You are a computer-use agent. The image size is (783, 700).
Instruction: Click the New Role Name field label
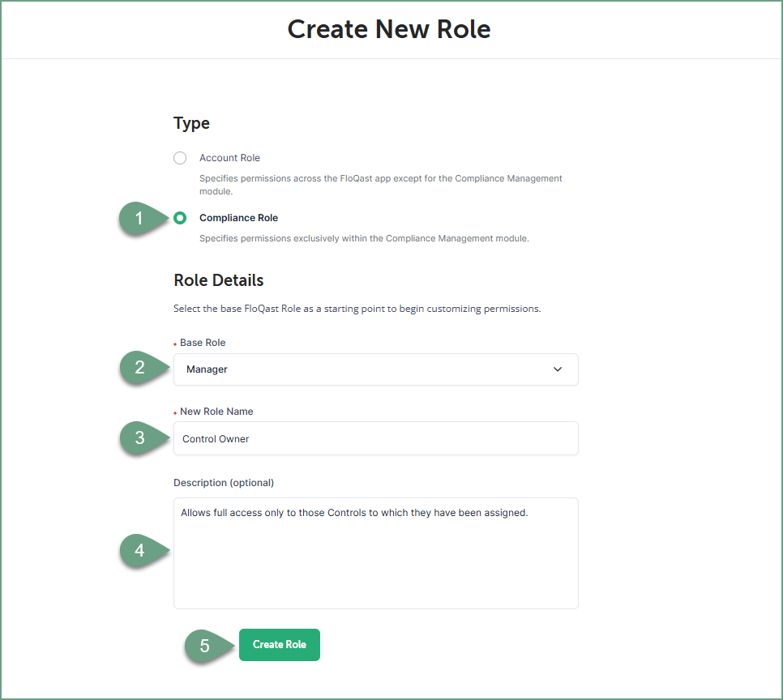[216, 412]
